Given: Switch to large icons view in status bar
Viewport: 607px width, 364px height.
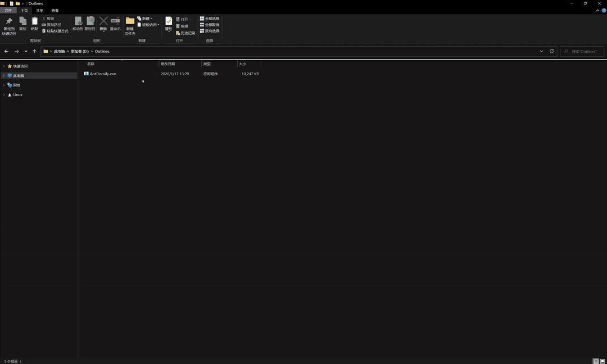Looking at the screenshot, I should (603, 361).
